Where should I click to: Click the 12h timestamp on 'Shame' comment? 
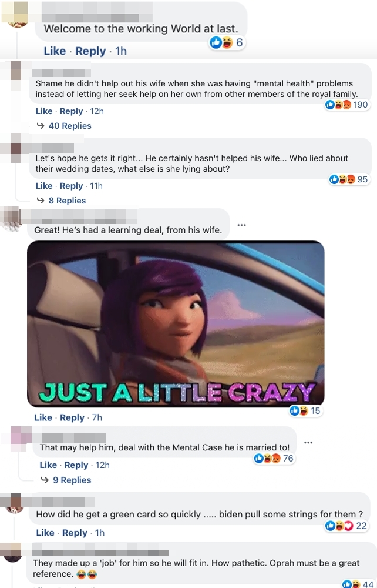click(x=97, y=111)
